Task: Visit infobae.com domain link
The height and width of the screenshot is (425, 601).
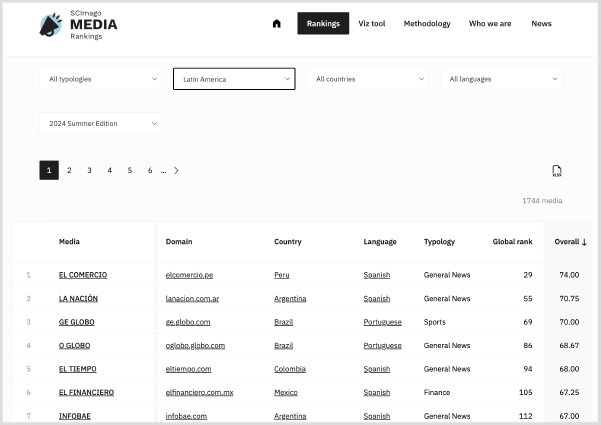Action: point(186,416)
